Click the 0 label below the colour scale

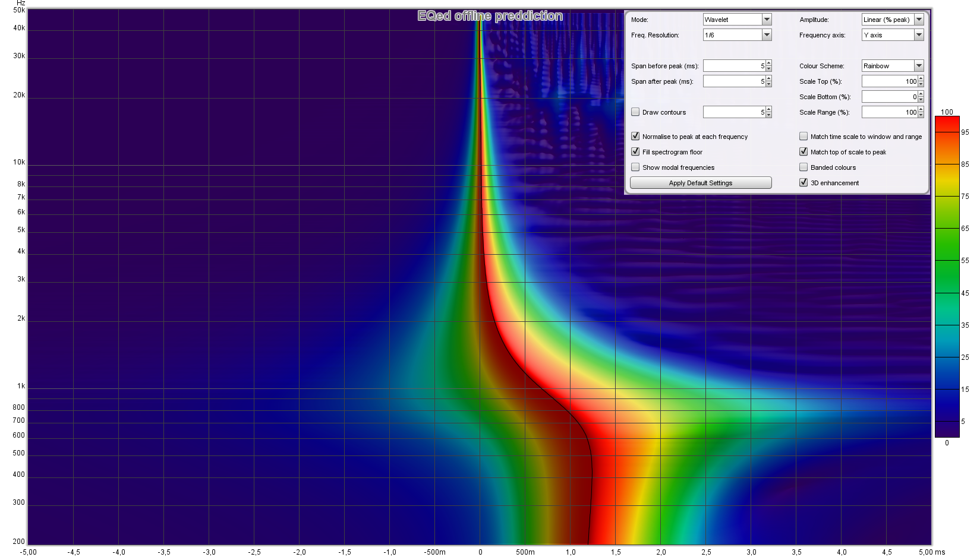947,442
